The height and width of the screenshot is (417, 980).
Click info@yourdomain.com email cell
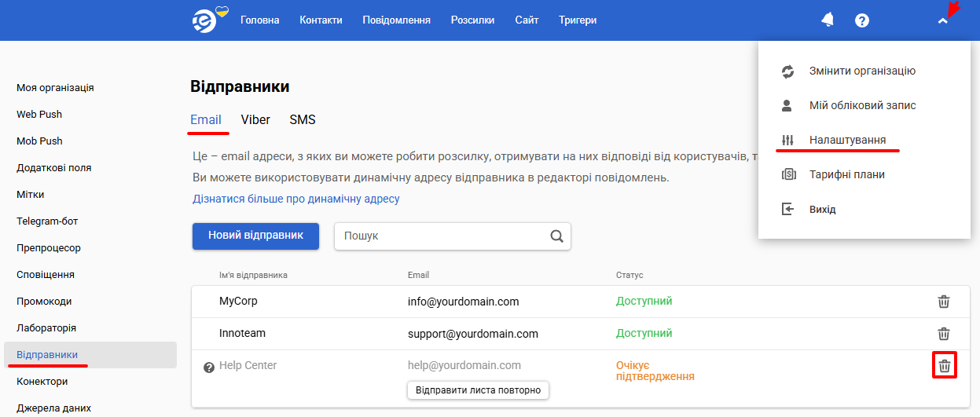tap(463, 302)
